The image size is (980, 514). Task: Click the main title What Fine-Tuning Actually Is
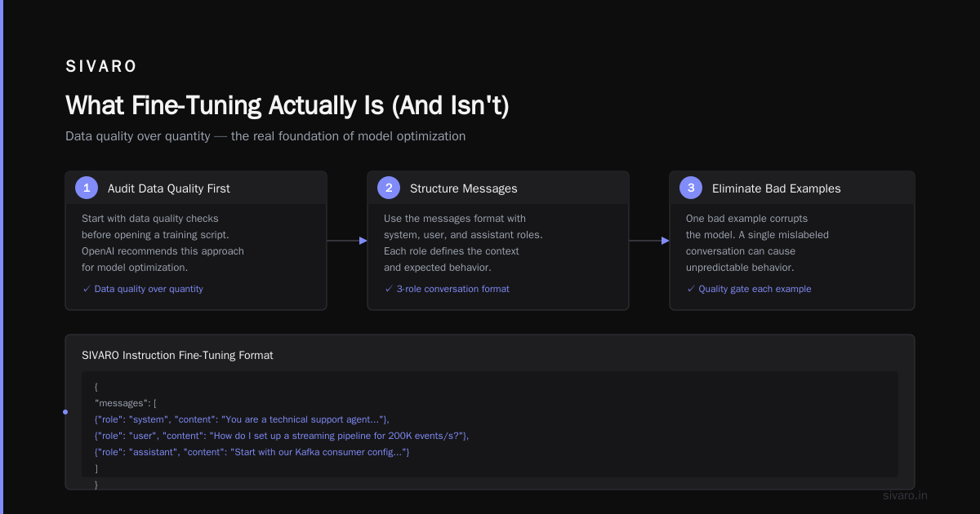point(287,106)
